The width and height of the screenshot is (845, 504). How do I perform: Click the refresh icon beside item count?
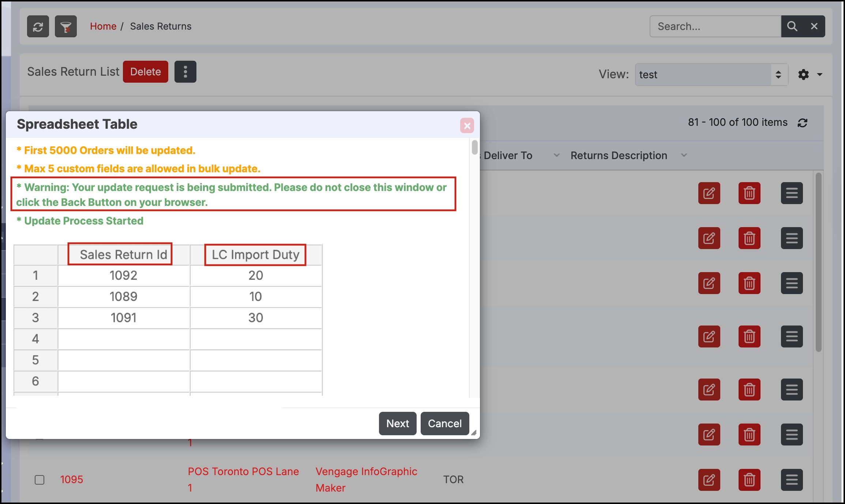click(x=803, y=123)
